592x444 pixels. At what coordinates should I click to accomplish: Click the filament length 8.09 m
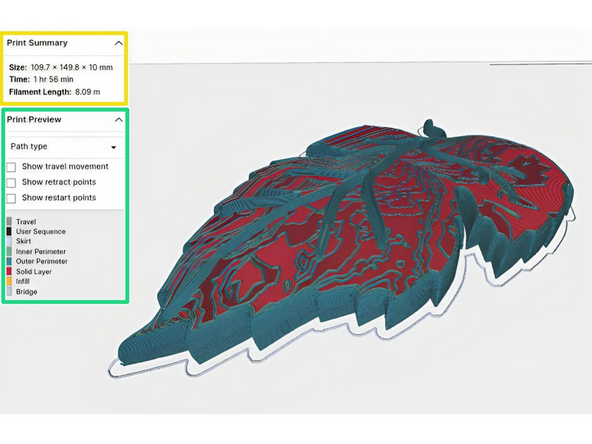click(x=88, y=92)
